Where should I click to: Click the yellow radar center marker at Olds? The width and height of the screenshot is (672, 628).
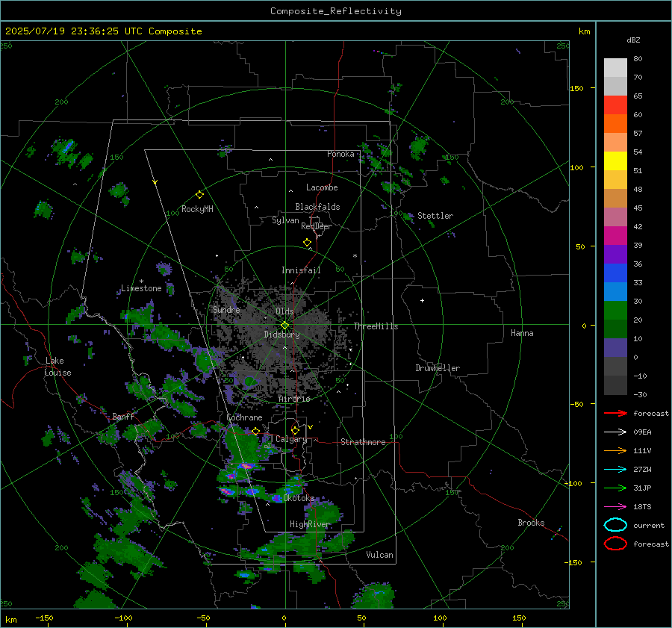tap(285, 326)
